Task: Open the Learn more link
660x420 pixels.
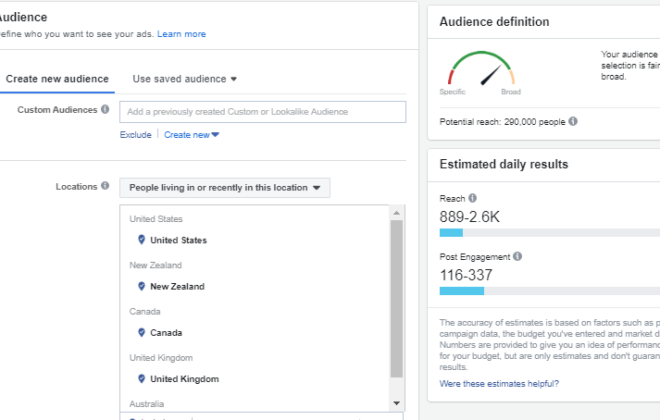Action: [181, 34]
